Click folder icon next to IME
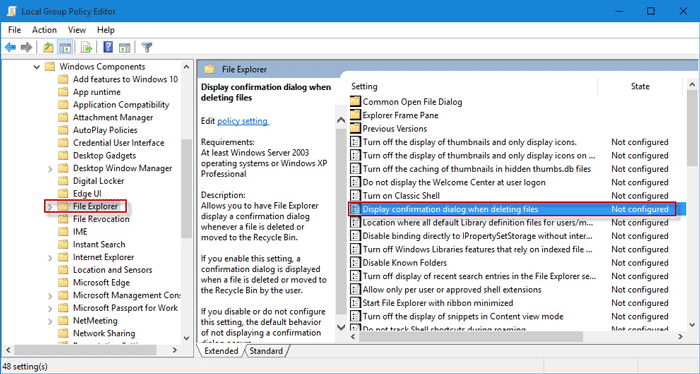 pyautogui.click(x=63, y=232)
